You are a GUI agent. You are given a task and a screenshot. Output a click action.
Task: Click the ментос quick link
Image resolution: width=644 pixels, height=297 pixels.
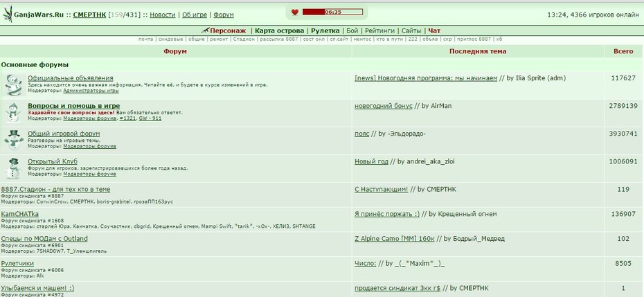363,39
